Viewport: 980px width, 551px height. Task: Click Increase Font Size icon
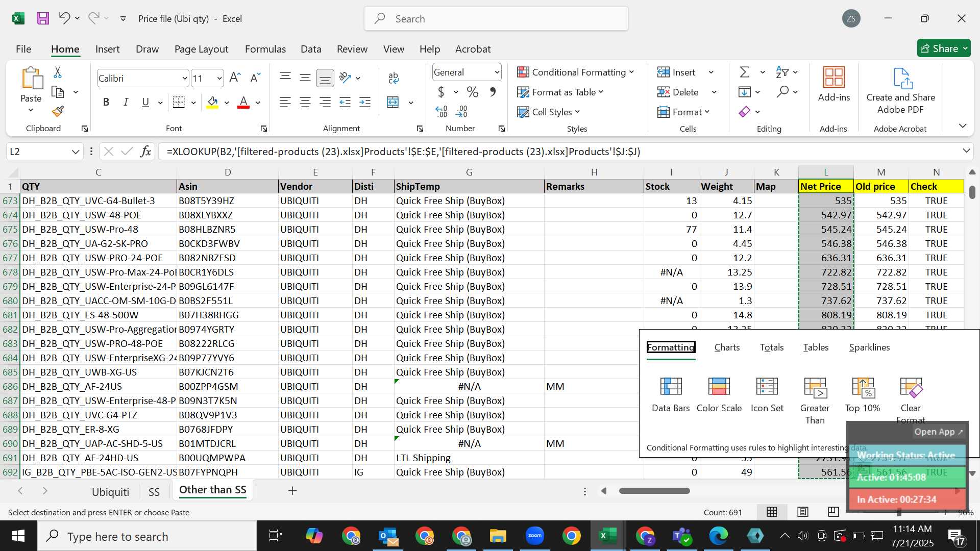point(235,78)
